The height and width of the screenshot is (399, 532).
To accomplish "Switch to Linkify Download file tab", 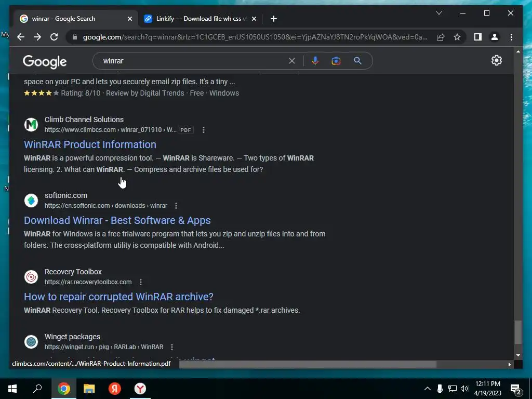I will 201,19.
